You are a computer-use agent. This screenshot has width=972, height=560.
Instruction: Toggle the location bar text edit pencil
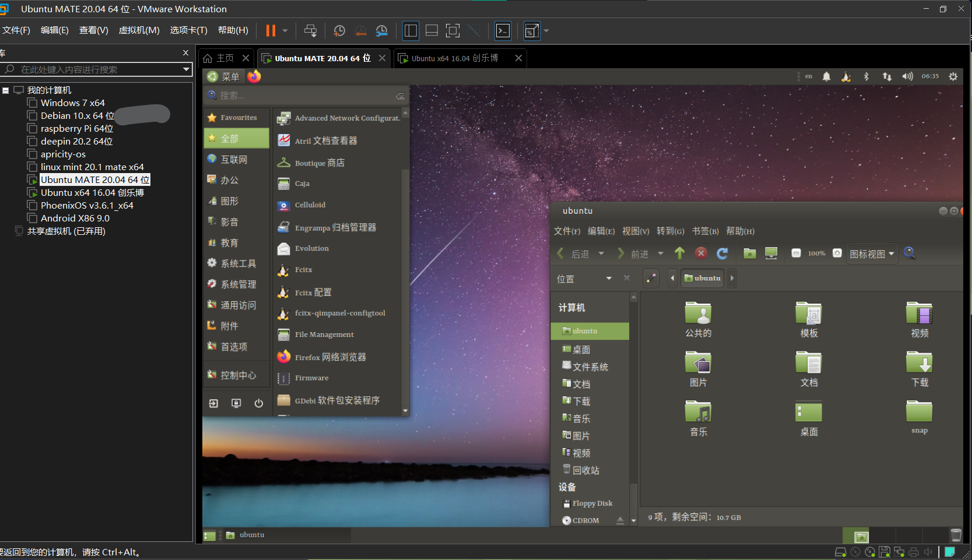(x=651, y=279)
